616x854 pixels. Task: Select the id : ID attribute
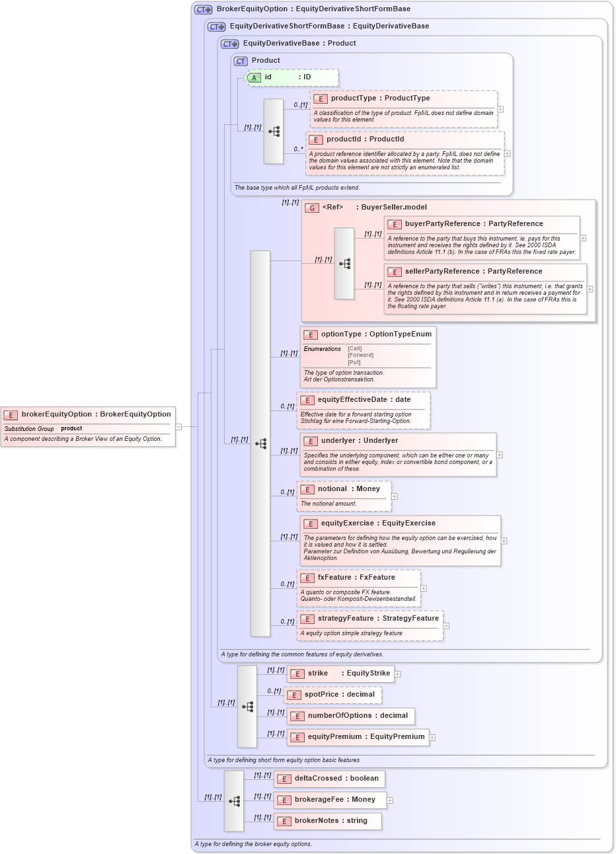[291, 78]
